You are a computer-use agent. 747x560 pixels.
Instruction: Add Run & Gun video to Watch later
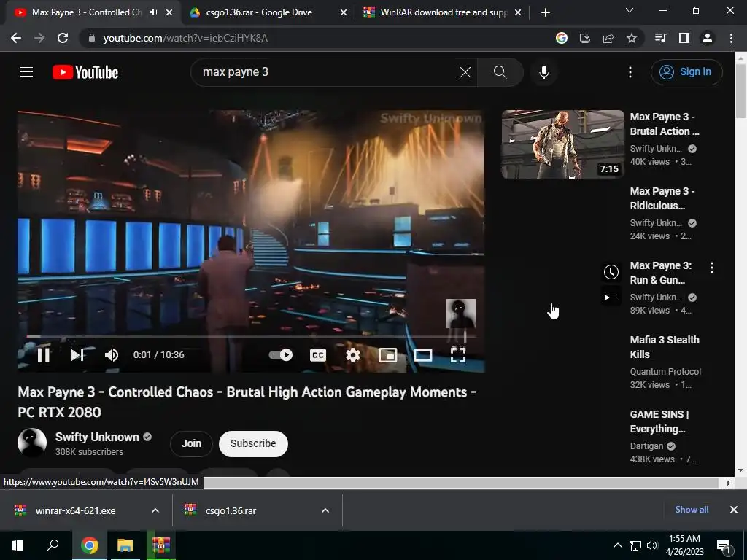tap(611, 272)
